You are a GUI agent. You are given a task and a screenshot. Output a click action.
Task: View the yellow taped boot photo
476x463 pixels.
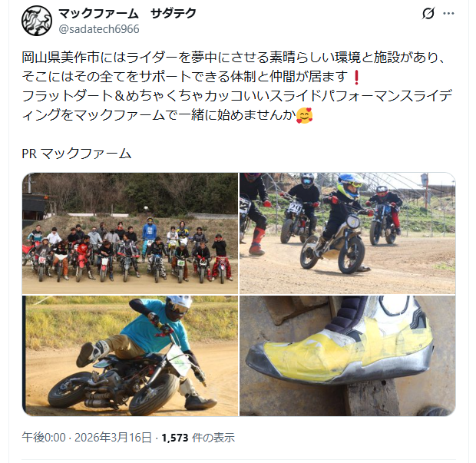[348, 356]
